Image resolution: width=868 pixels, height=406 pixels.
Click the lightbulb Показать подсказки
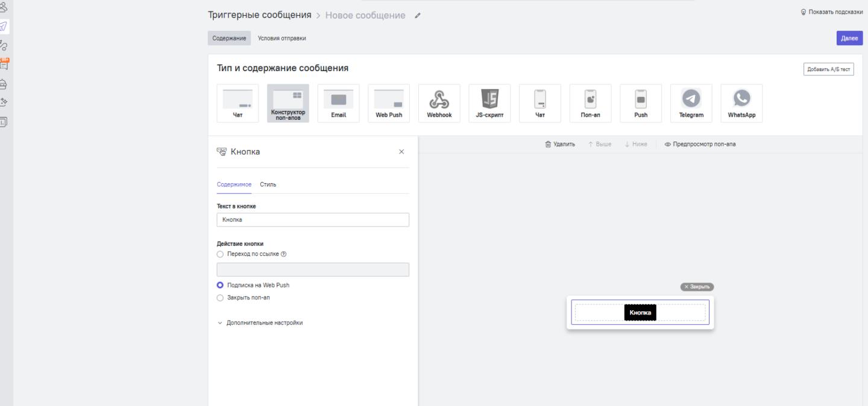[831, 12]
